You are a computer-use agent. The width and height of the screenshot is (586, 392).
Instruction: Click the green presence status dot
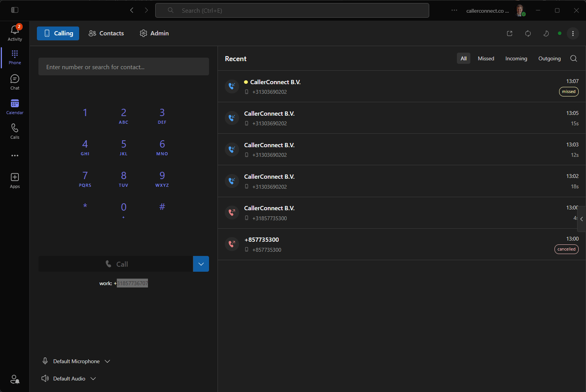[x=559, y=33]
